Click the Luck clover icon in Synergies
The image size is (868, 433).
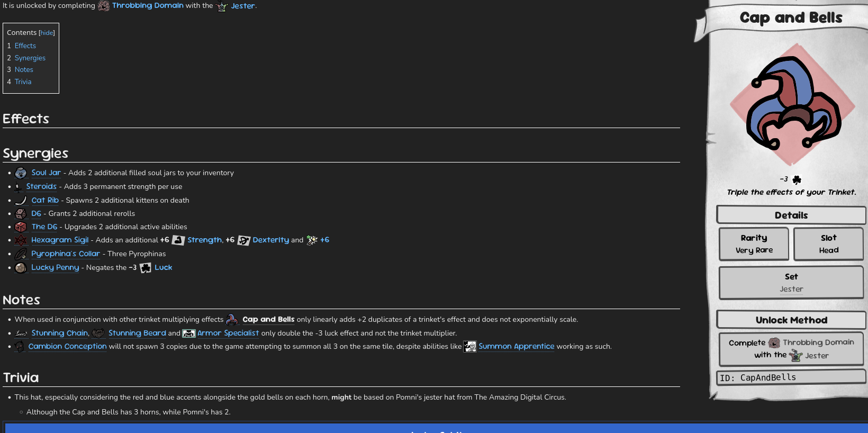[146, 268]
